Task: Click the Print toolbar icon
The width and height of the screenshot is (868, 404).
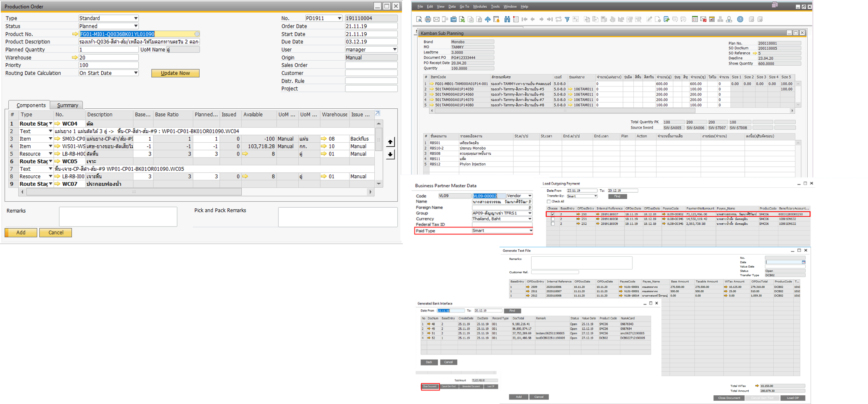Action: (x=428, y=19)
